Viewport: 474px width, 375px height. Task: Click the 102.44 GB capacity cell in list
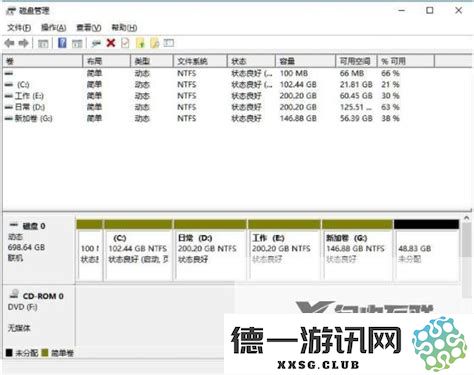(x=298, y=85)
